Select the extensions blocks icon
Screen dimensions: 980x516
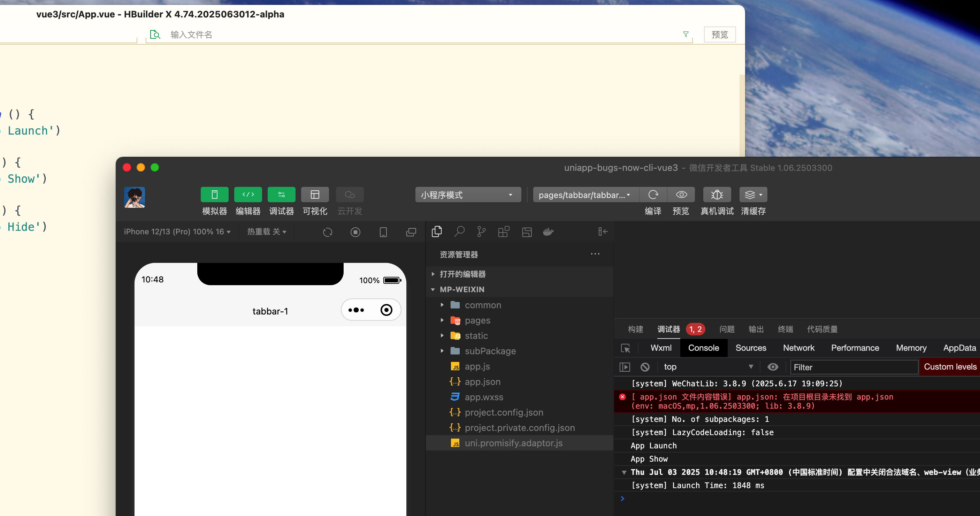click(x=504, y=232)
